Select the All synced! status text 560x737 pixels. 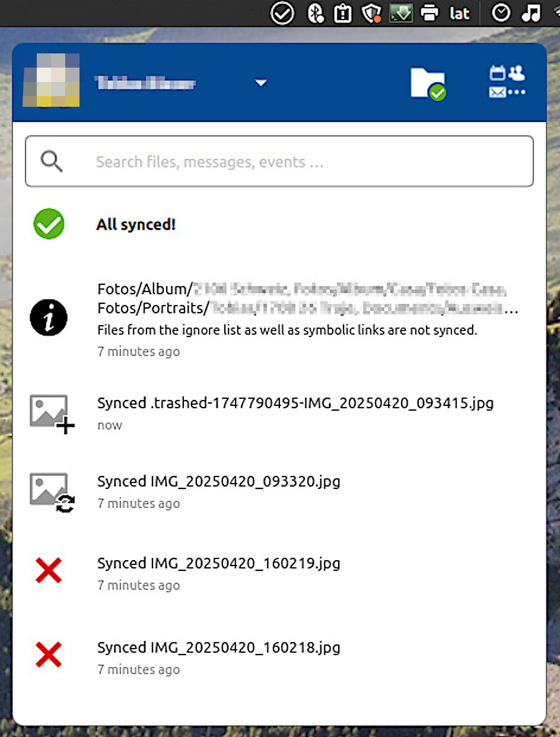(x=136, y=225)
